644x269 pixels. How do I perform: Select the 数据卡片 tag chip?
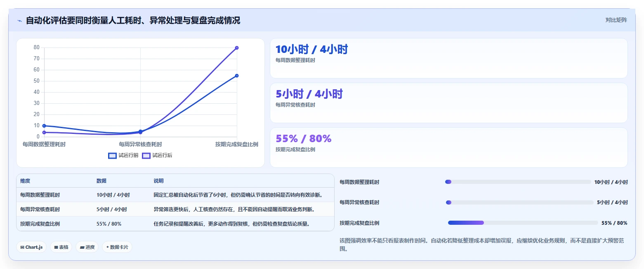(x=117, y=247)
